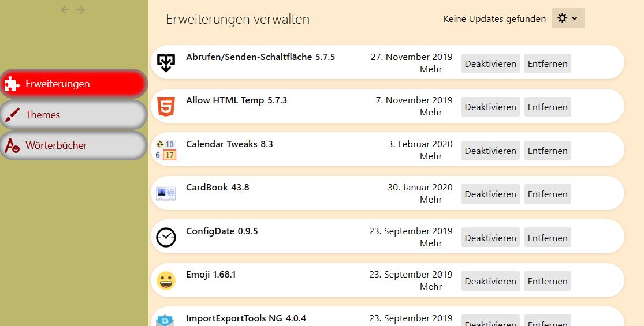Deactivate the Allow HTML Temp extension

[x=490, y=107]
